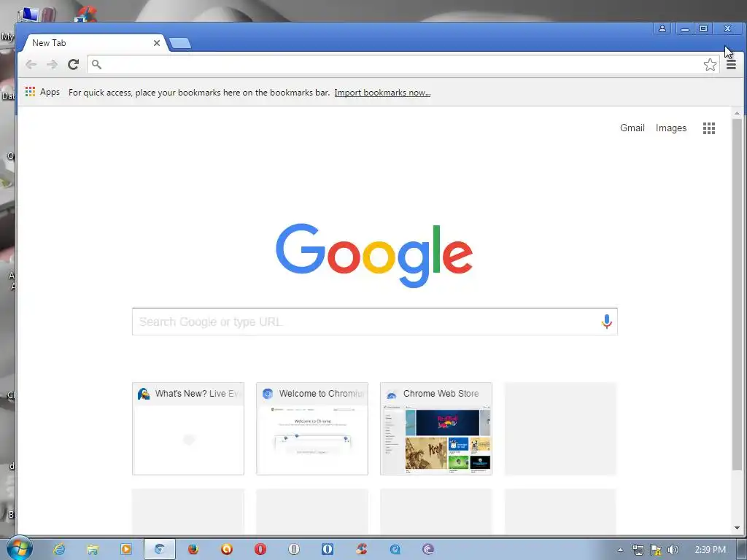Close the New Tab tab

point(156,43)
